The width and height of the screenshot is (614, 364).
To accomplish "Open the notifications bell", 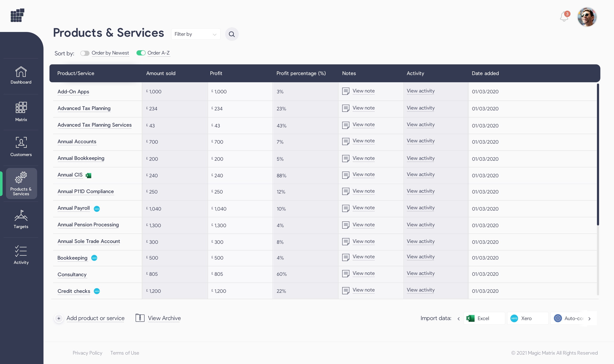I will point(564,17).
